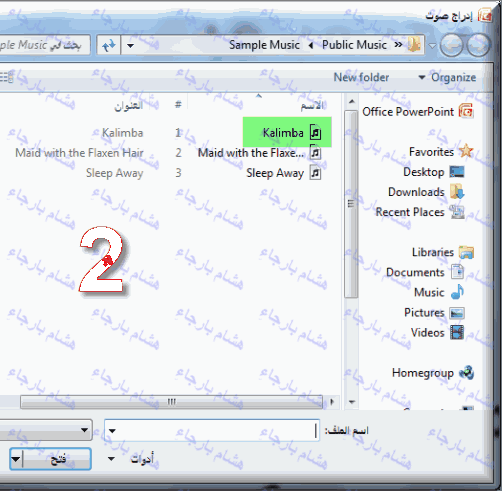Expand the Organize menu
This screenshot has height=491, width=502.
(x=447, y=77)
